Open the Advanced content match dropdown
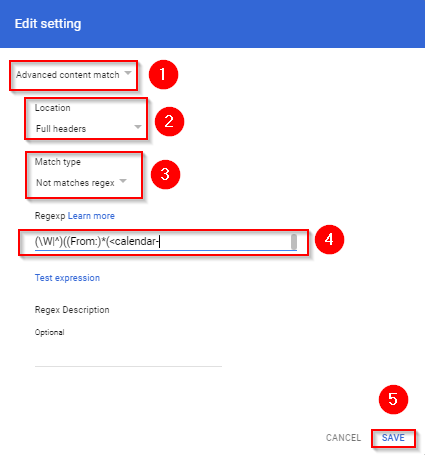This screenshot has width=425, height=455. coord(73,75)
